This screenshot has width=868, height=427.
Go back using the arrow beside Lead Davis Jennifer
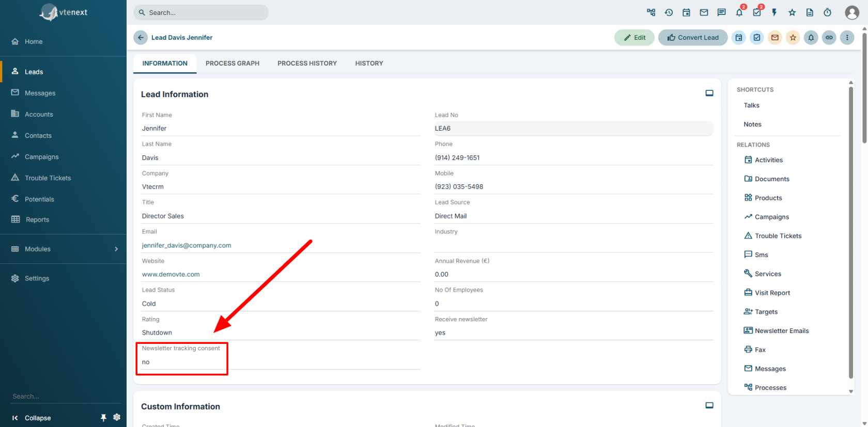coord(141,38)
